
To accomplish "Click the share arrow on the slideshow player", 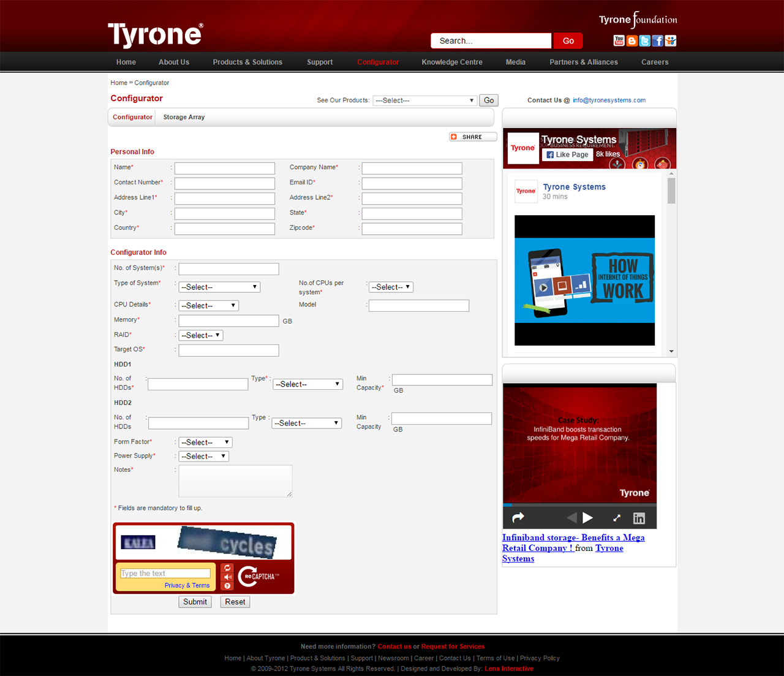I will click(x=518, y=518).
